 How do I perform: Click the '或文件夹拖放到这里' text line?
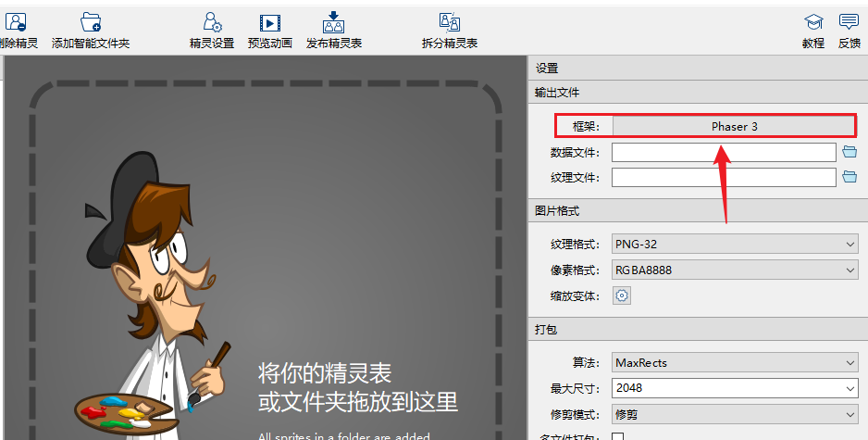(x=357, y=402)
